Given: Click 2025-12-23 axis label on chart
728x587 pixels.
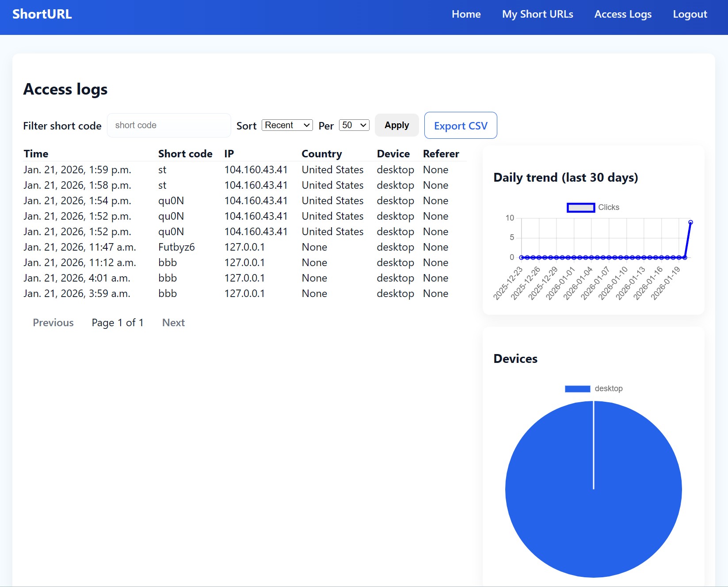Looking at the screenshot, I should tap(508, 283).
